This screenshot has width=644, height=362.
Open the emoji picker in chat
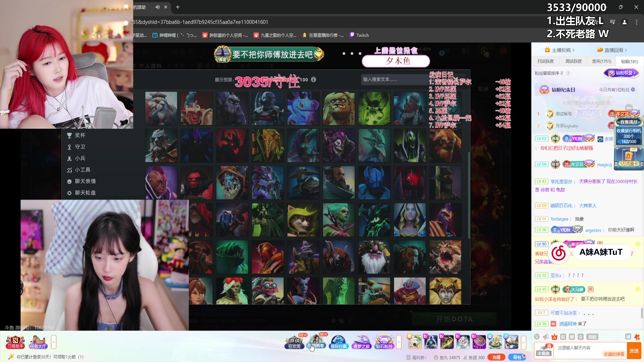click(x=537, y=337)
